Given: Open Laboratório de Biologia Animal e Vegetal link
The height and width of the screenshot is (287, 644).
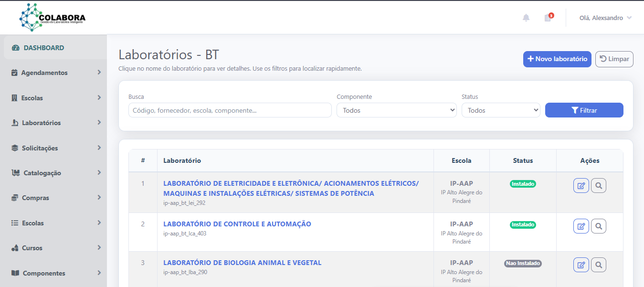Looking at the screenshot, I should pos(243,263).
